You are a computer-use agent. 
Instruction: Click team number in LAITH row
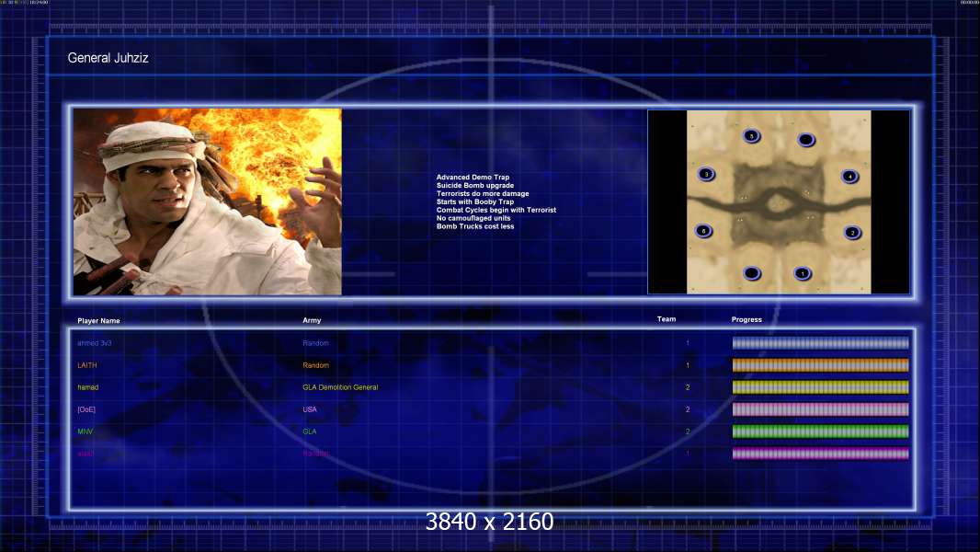click(688, 365)
